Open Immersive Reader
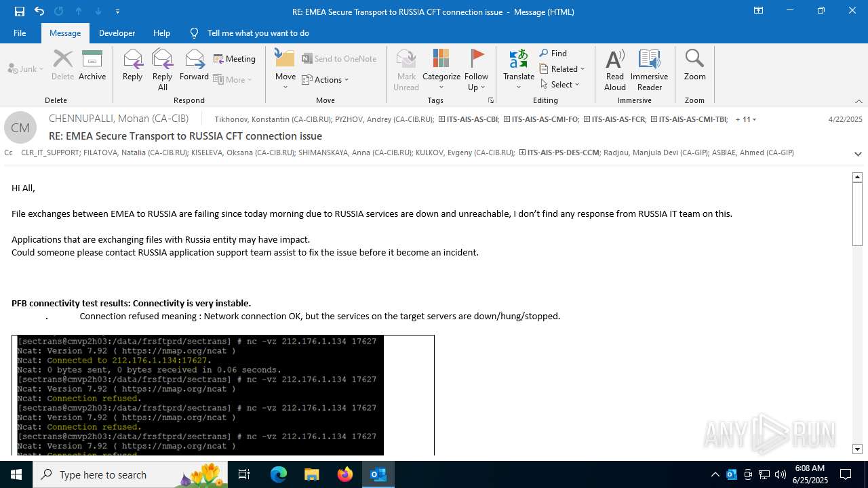The image size is (868, 488). pyautogui.click(x=650, y=70)
